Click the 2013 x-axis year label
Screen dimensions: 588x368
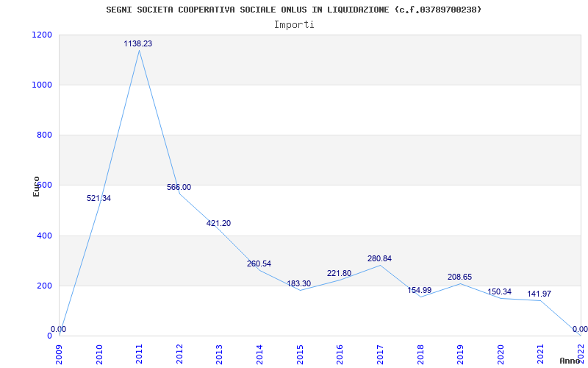[219, 355]
